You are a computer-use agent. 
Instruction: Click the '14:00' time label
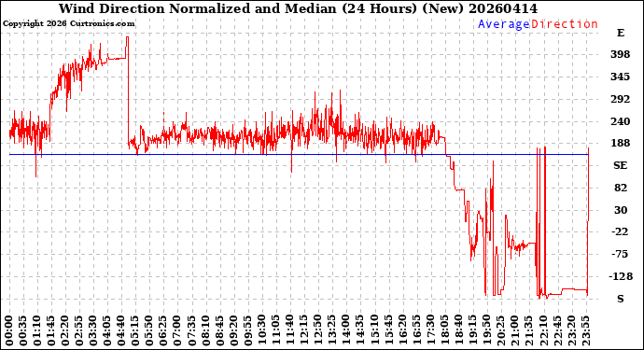click(x=346, y=331)
